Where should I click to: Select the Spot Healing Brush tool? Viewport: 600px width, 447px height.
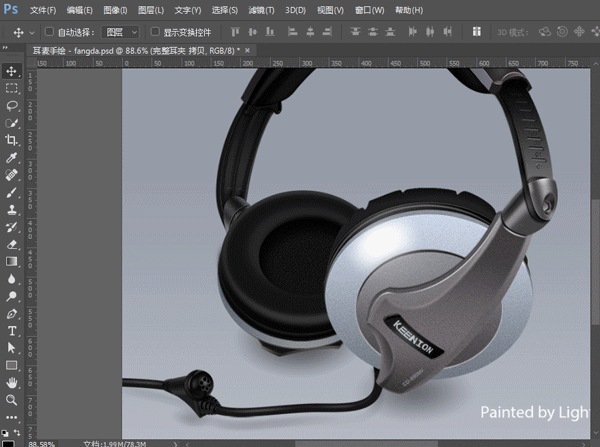click(x=11, y=175)
